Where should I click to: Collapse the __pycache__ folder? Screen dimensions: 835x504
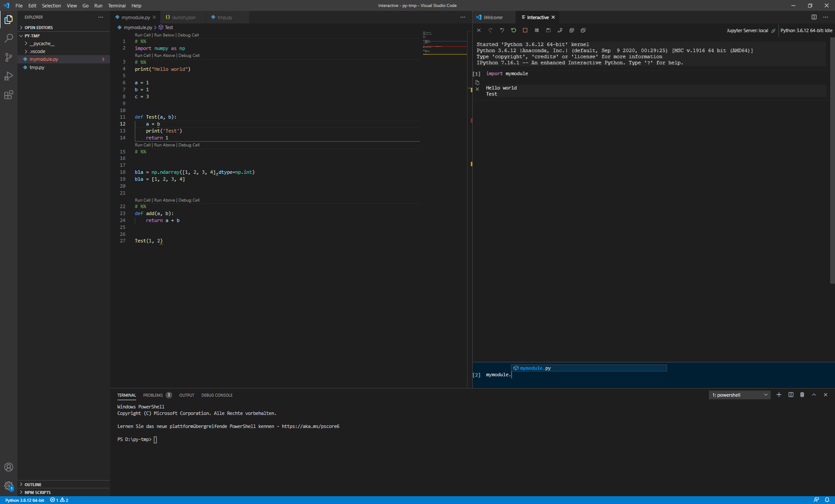(x=43, y=43)
